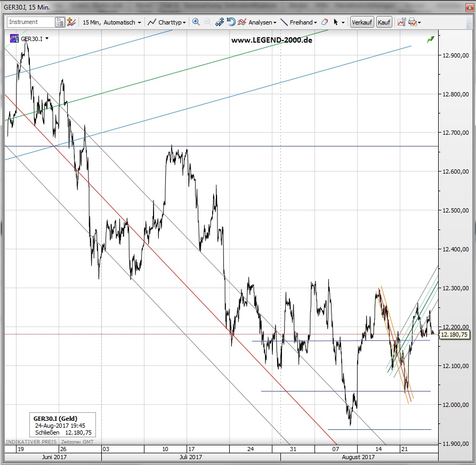Open the Freihand drawing menu
Screen dimensions: 476x465
pos(298,22)
